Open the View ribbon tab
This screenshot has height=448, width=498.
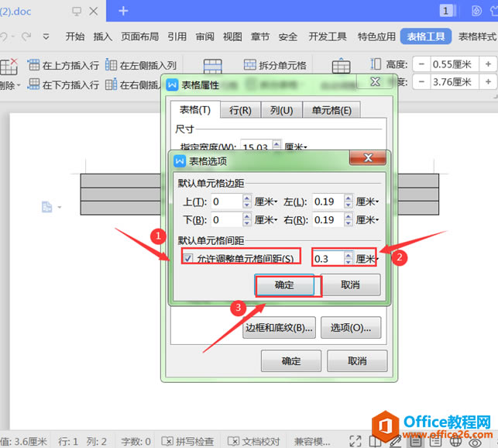tap(232, 36)
